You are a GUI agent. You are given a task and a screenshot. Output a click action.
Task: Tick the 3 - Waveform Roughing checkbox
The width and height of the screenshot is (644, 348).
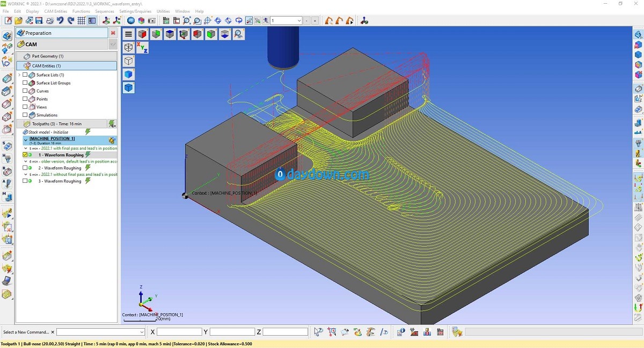[x=25, y=181]
